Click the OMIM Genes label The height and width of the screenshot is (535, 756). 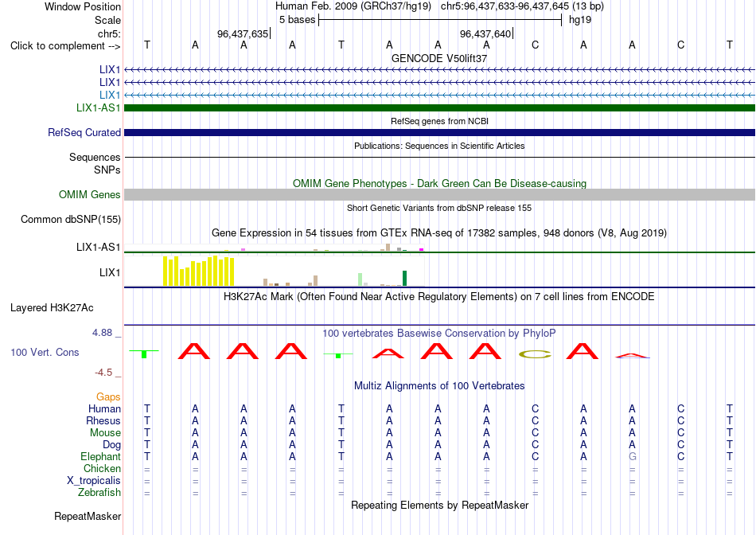[x=90, y=194]
